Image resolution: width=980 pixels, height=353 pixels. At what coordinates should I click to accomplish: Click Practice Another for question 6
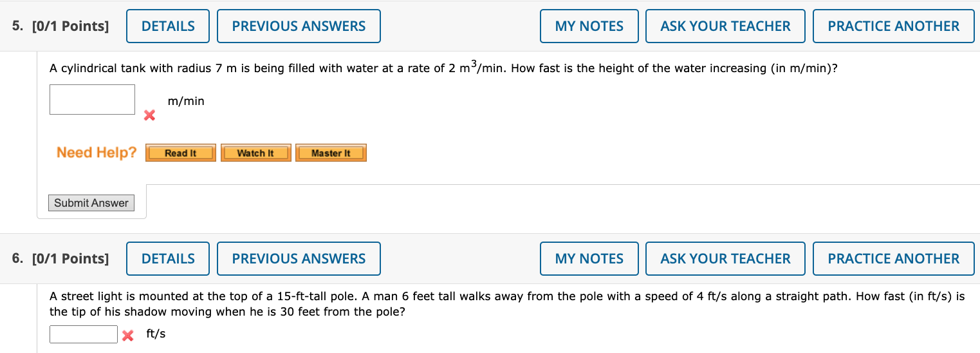coord(893,259)
